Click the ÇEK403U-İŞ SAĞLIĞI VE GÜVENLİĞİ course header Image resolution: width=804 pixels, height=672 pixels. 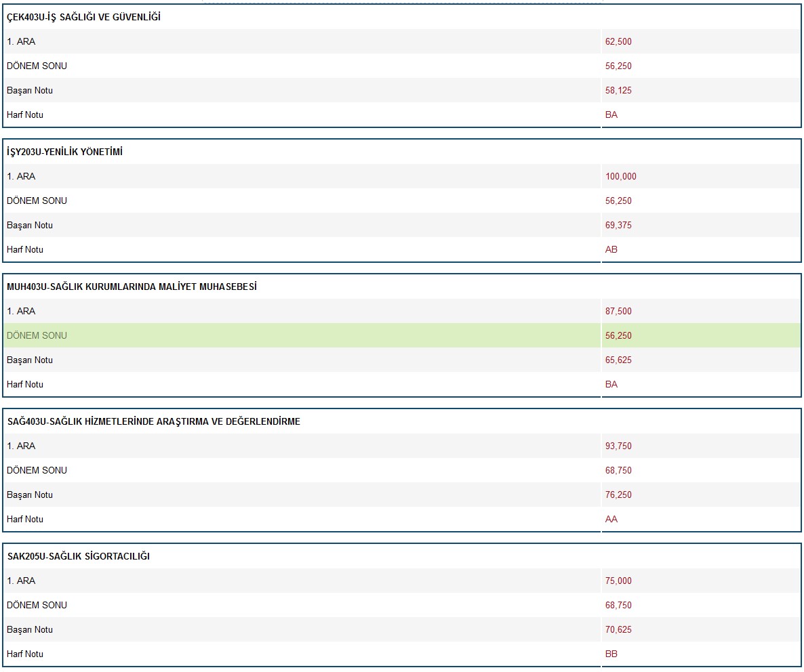(83, 17)
